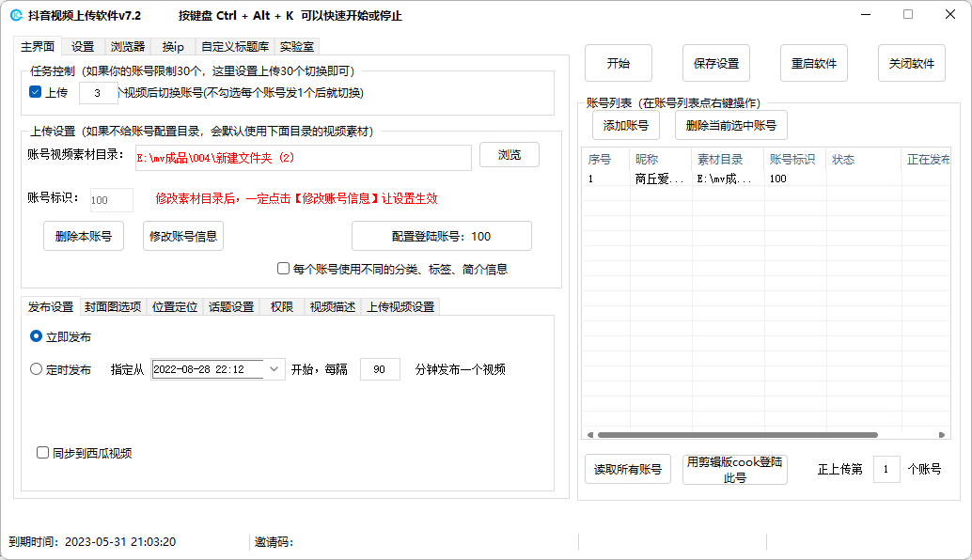
Task: Open the 自定义标题库 tab
Action: tap(235, 46)
